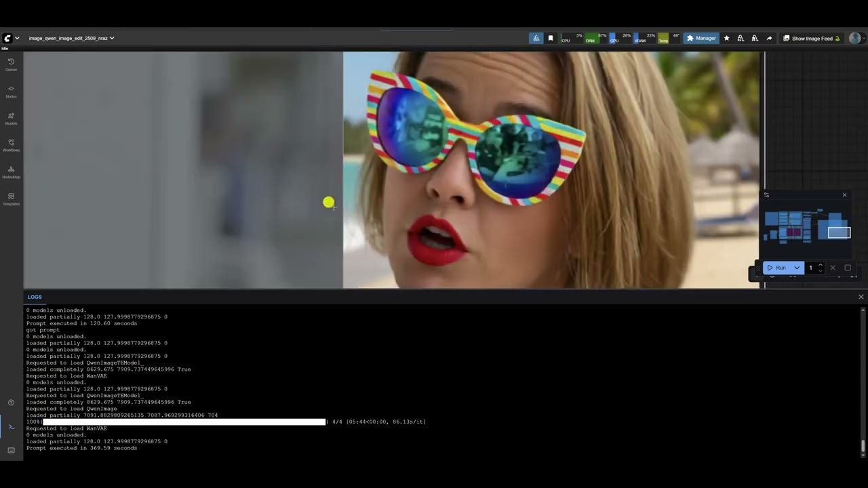
Task: Toggle Show Image Feed
Action: point(812,38)
